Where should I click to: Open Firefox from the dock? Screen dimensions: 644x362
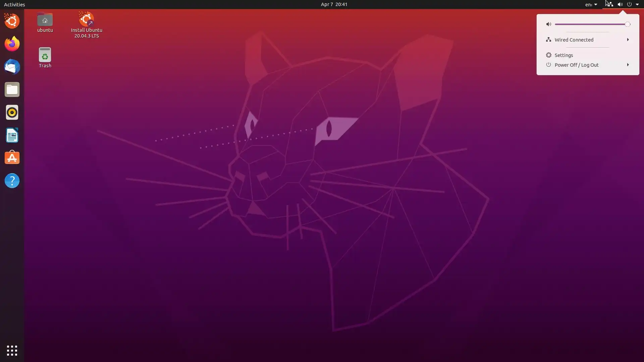click(x=12, y=44)
